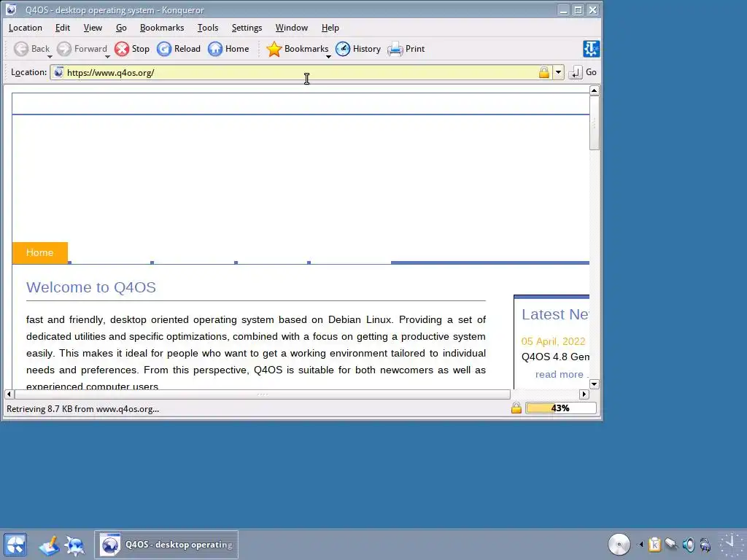This screenshot has height=560, width=747.
Task: Click the vertical scrollbar down arrow
Action: pos(594,384)
